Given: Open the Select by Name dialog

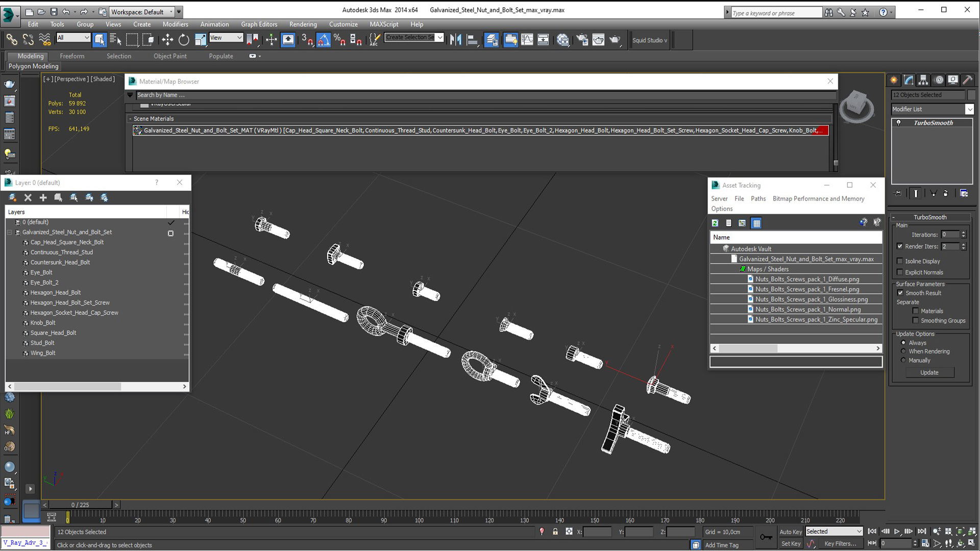Looking at the screenshot, I should [115, 39].
